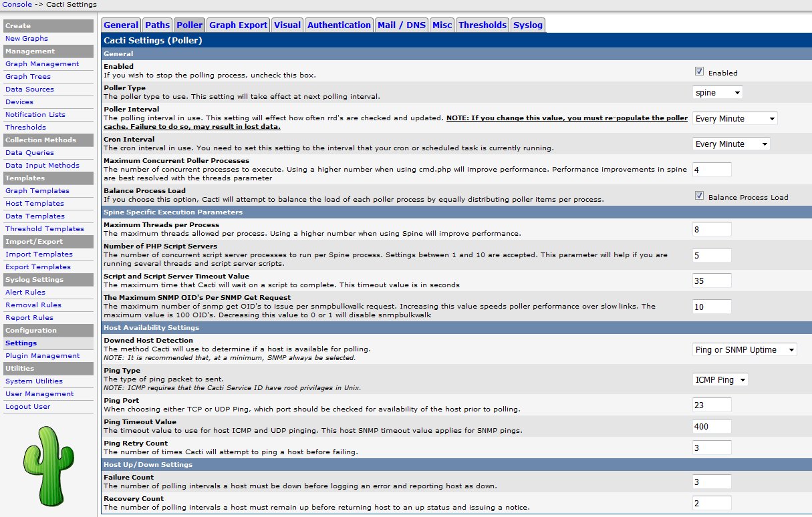This screenshot has width=812, height=517.
Task: Open the Cron Interval dropdown
Action: tap(731, 144)
